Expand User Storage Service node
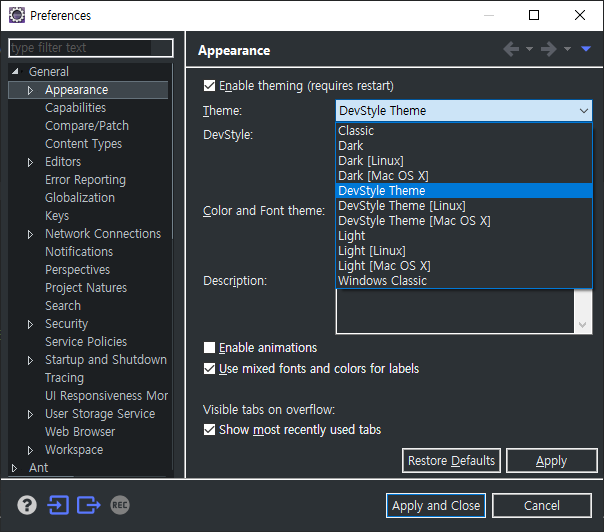Viewport: 604px width, 532px height. click(x=30, y=414)
